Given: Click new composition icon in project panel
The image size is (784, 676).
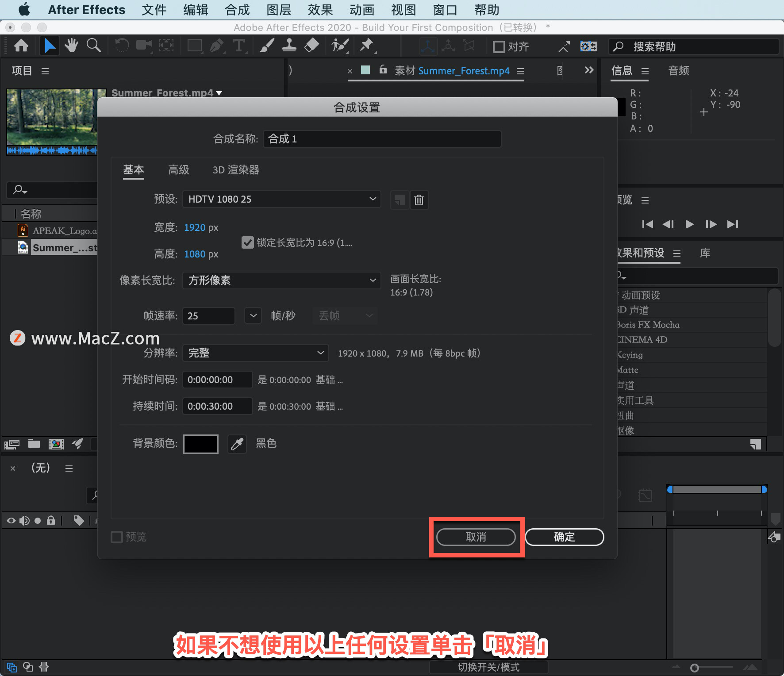Looking at the screenshot, I should [56, 444].
